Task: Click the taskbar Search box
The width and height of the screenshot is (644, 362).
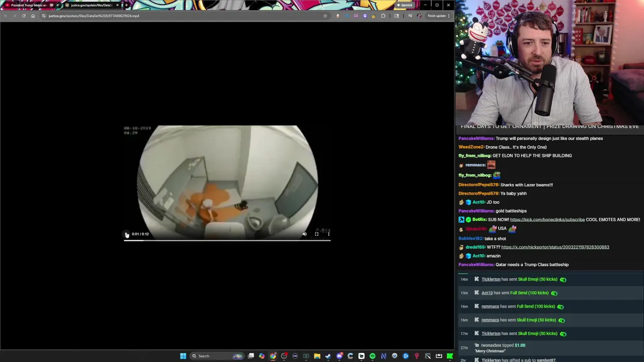Action: (x=216, y=356)
